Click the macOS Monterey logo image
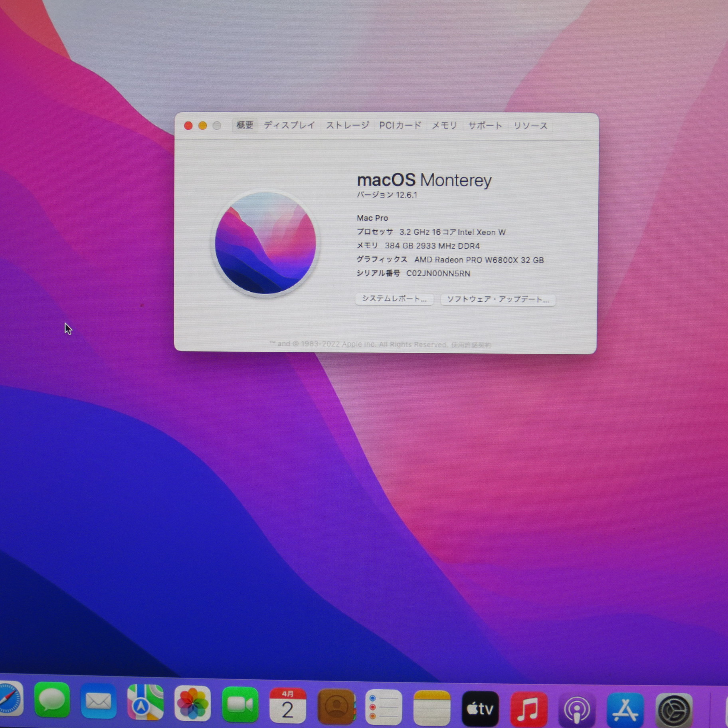The image size is (728, 728). pos(265,243)
